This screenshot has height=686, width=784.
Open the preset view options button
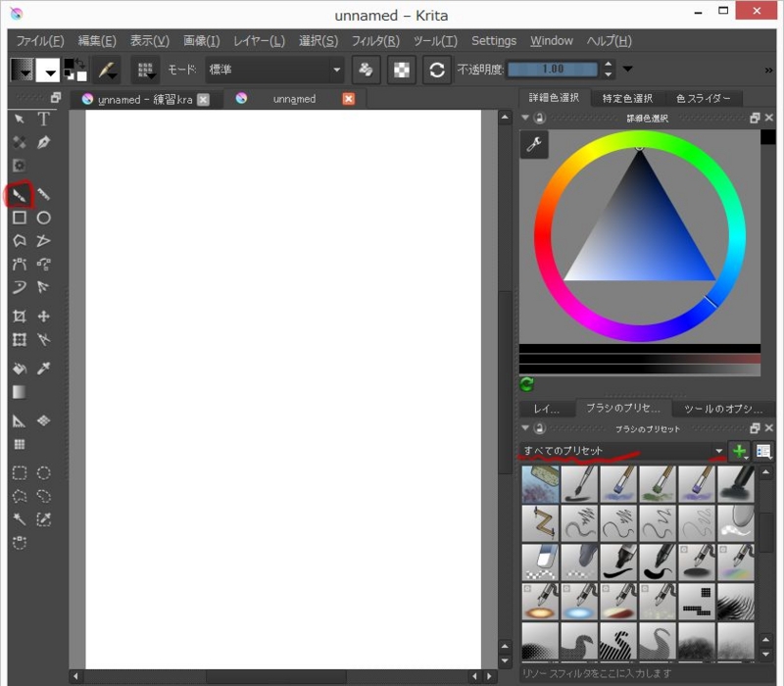point(763,451)
